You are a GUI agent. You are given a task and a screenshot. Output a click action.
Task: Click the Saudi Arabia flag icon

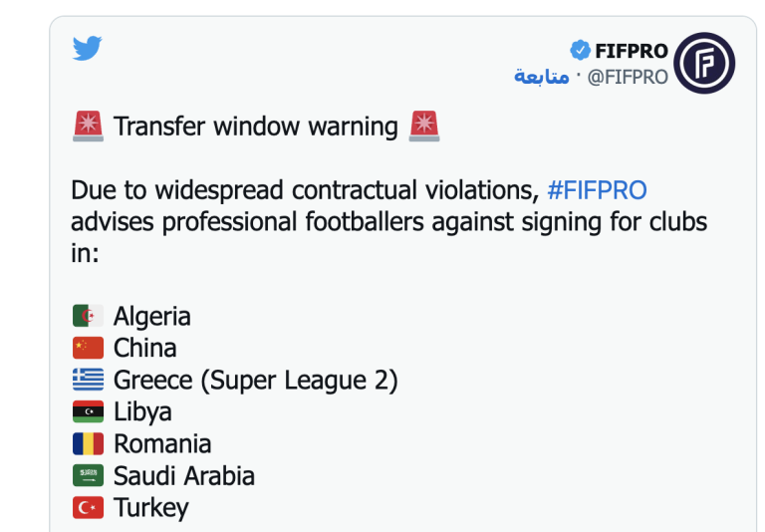[88, 475]
